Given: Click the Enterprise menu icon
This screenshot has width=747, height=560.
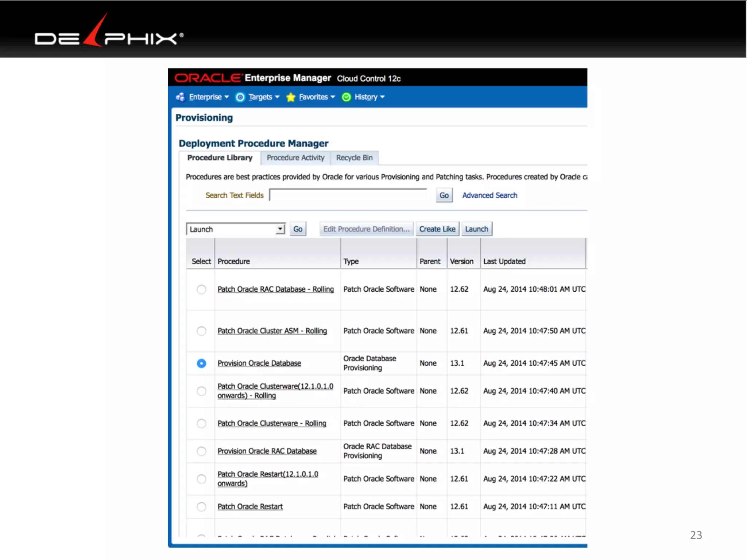Looking at the screenshot, I should click(x=180, y=97).
